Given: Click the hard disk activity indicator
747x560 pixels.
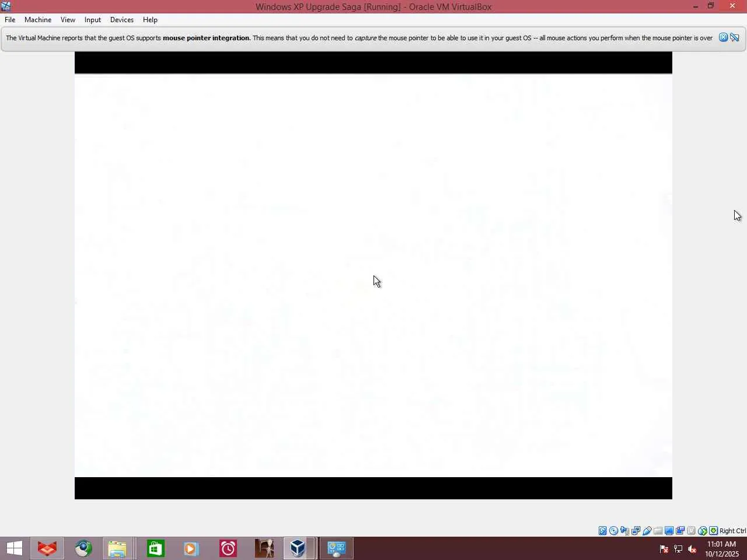Looking at the screenshot, I should 603,531.
